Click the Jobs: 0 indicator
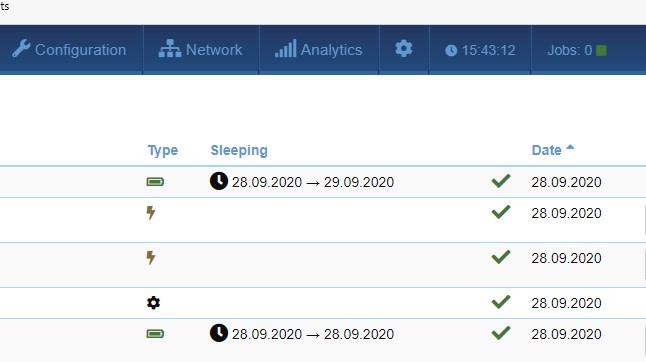The height and width of the screenshot is (362, 646). click(x=577, y=50)
